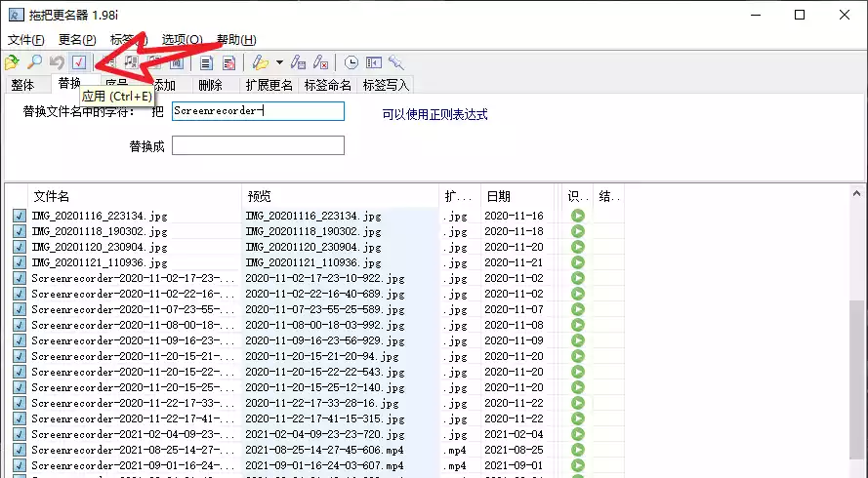The width and height of the screenshot is (868, 478).
Task: Click the 结.. column header
Action: click(x=609, y=196)
